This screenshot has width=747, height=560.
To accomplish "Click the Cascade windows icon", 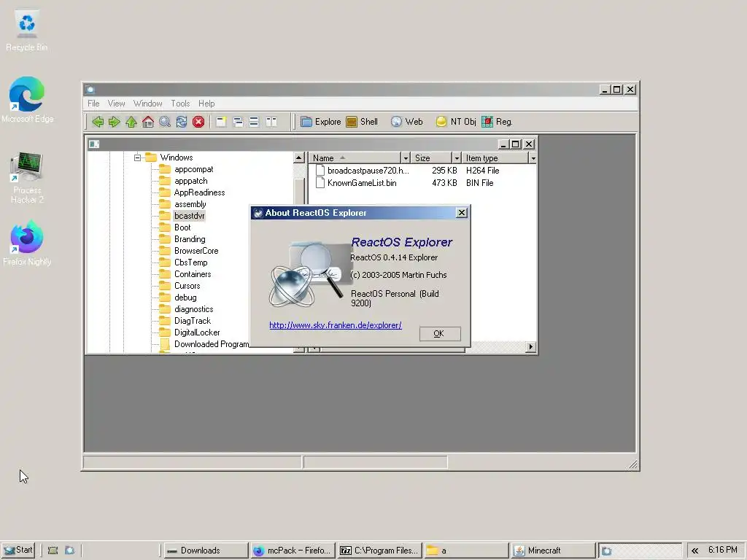I will pyautogui.click(x=238, y=122).
